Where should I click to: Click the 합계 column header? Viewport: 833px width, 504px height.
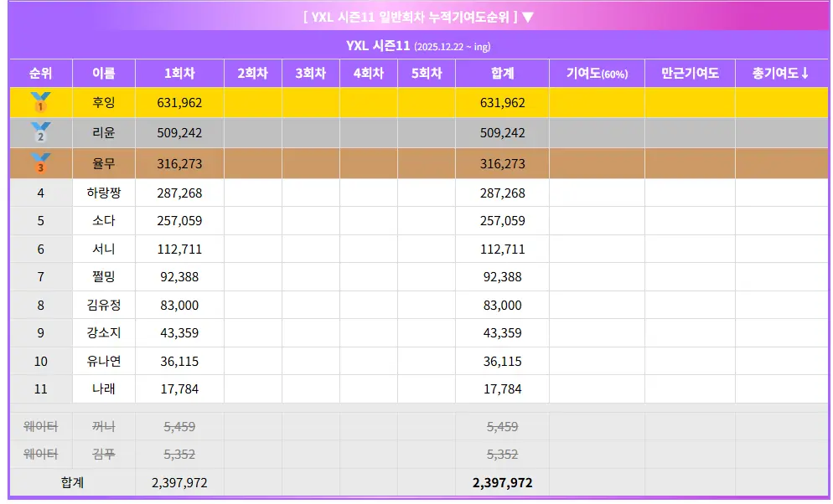(x=502, y=73)
